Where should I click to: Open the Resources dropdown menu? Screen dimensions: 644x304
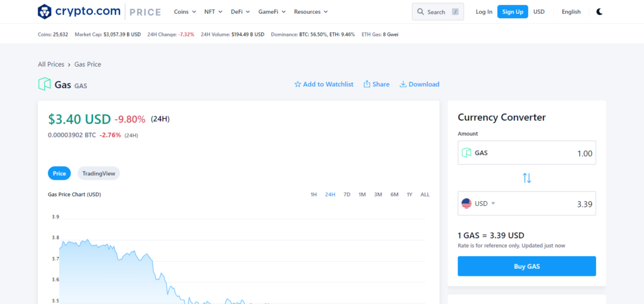tap(311, 12)
